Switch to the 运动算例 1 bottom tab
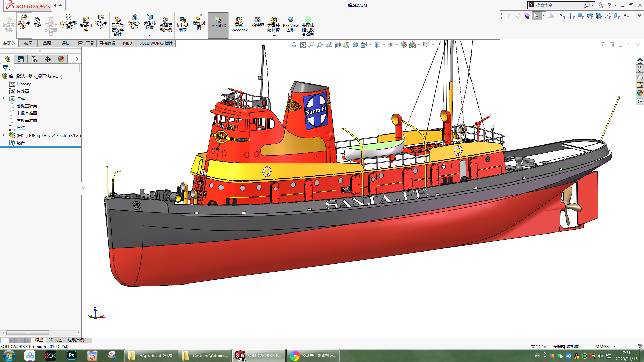The width and height of the screenshot is (644, 362). pyautogui.click(x=77, y=340)
